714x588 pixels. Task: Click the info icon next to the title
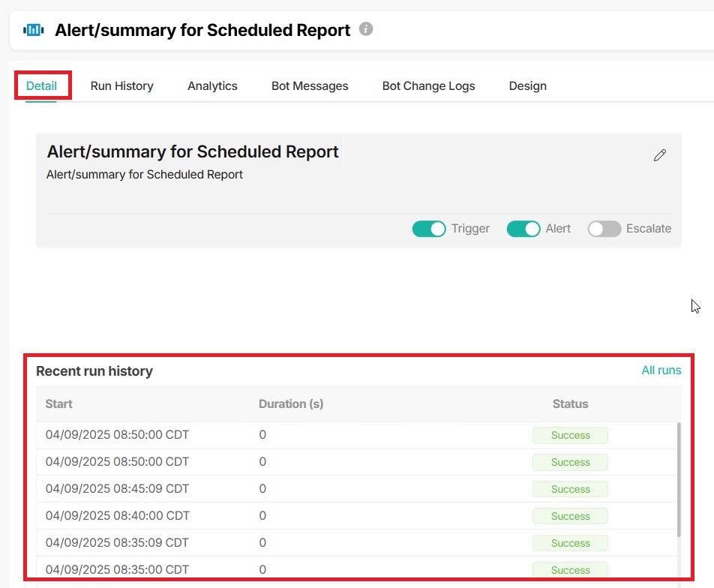[366, 29]
